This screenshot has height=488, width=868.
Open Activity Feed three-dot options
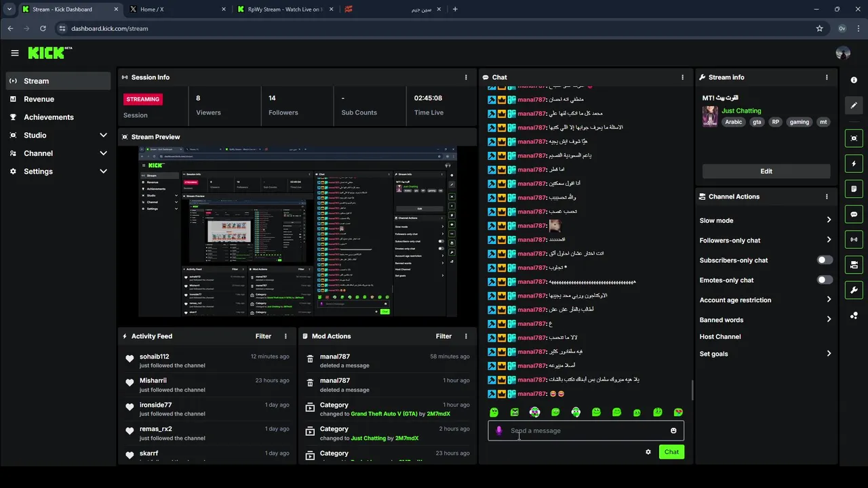coord(285,336)
